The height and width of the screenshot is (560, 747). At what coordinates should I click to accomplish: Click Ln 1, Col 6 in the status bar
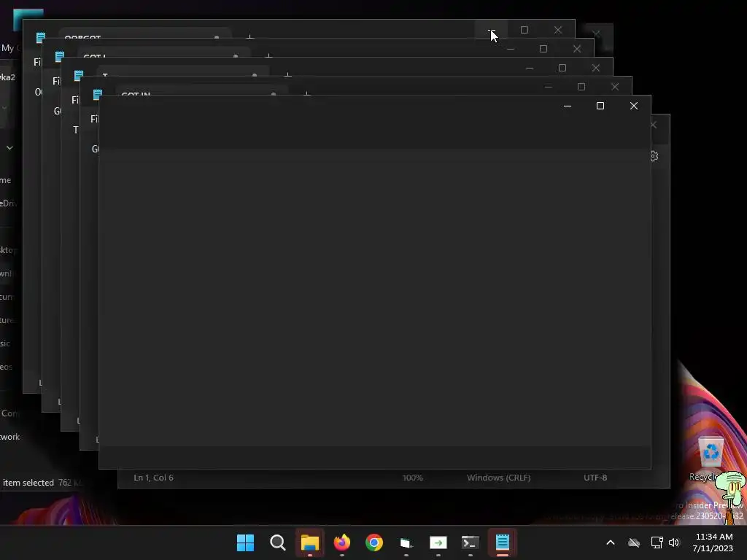coord(153,478)
